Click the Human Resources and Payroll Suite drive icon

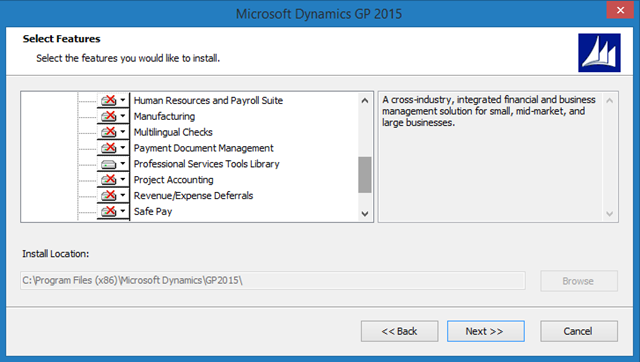tap(109, 100)
